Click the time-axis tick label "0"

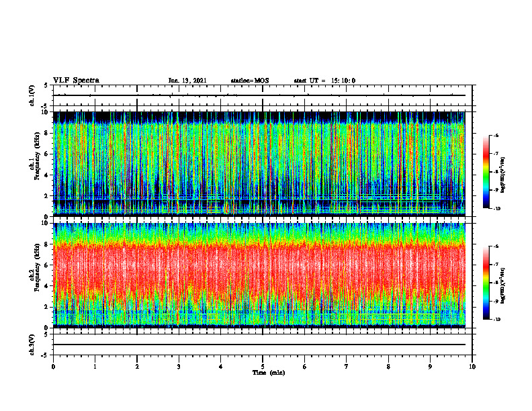tap(53, 367)
